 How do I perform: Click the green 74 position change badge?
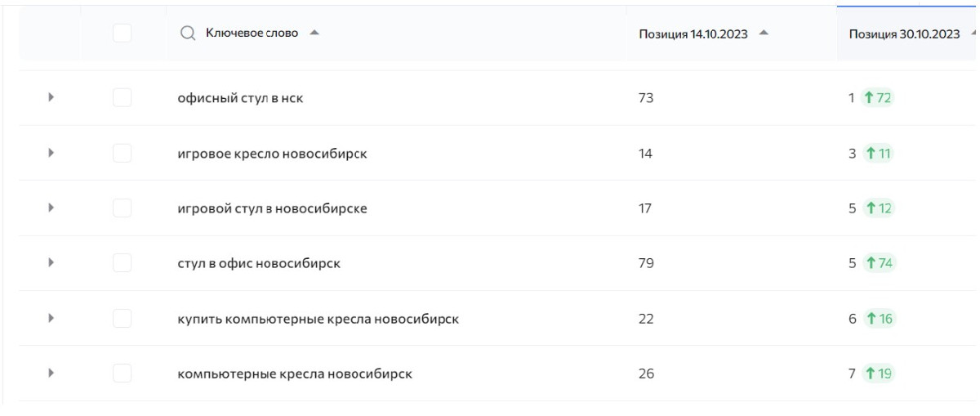pos(879,263)
